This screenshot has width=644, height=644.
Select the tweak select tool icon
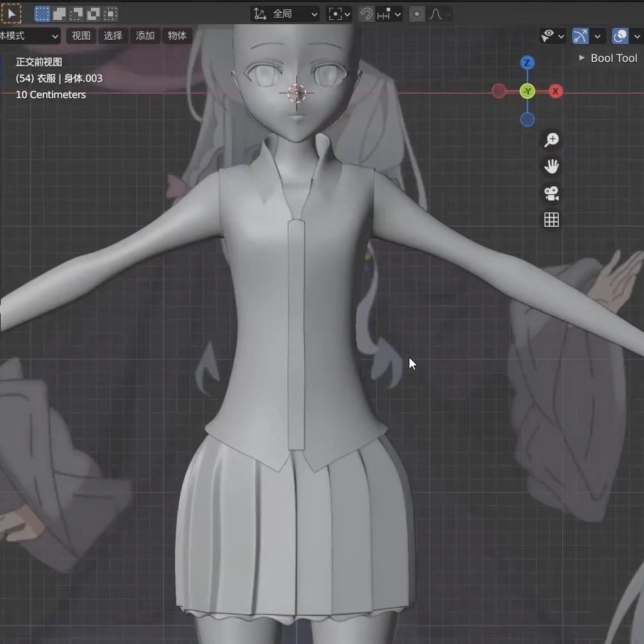11,14
